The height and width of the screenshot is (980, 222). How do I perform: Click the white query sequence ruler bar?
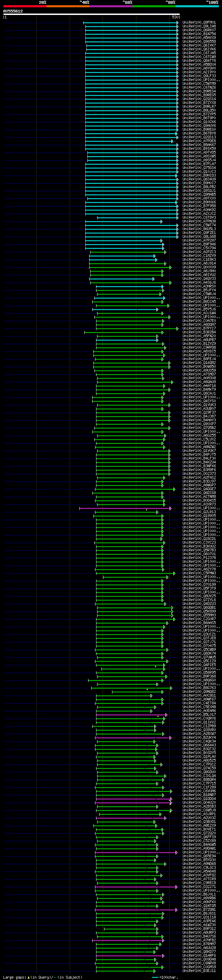[92, 15]
